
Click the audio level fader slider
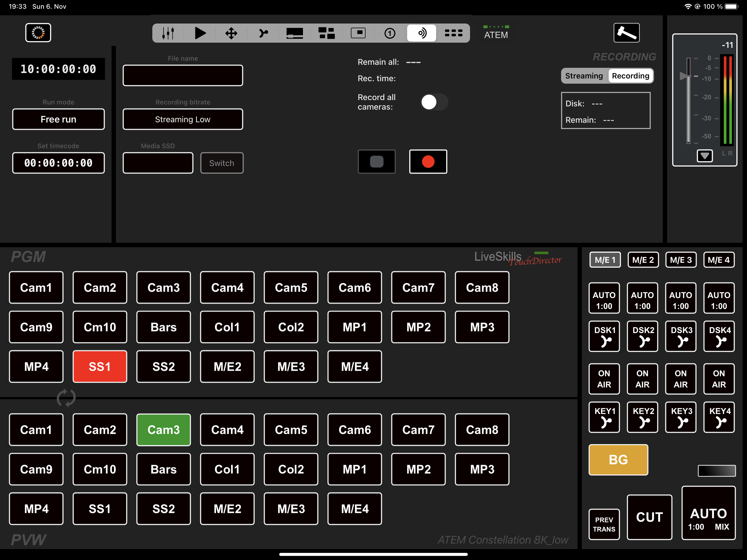[685, 76]
